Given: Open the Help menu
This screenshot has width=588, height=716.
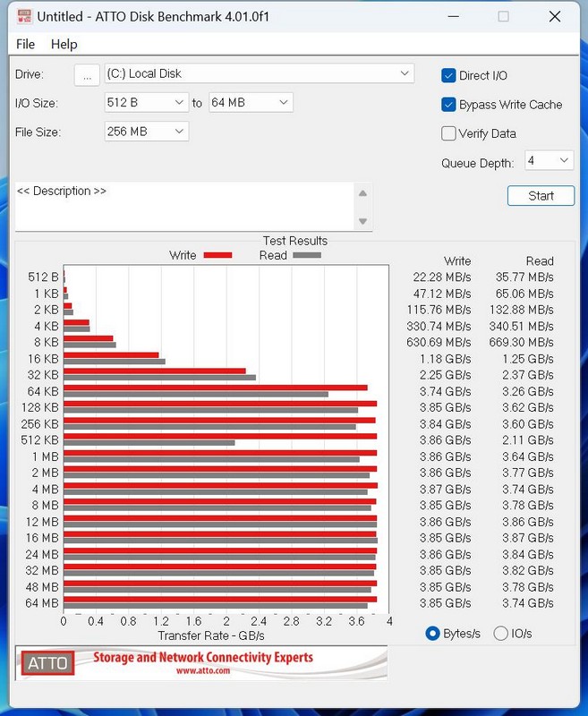Looking at the screenshot, I should [64, 44].
